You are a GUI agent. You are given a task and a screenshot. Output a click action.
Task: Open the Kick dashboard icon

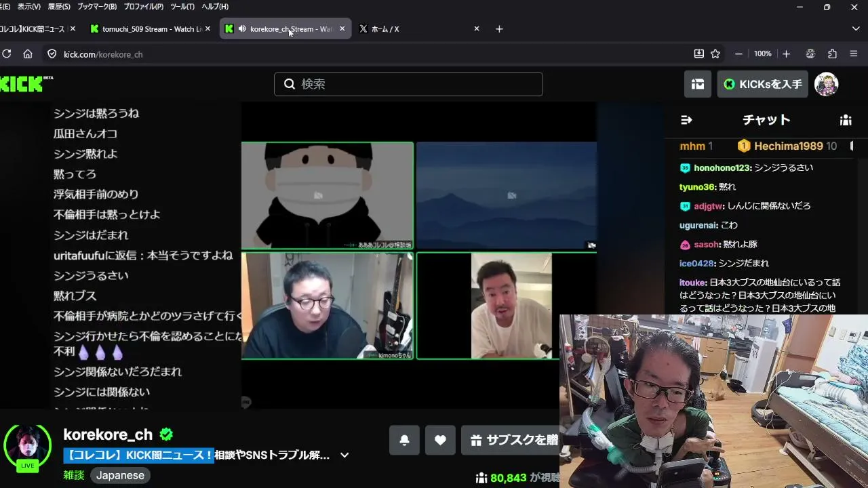[x=698, y=84]
